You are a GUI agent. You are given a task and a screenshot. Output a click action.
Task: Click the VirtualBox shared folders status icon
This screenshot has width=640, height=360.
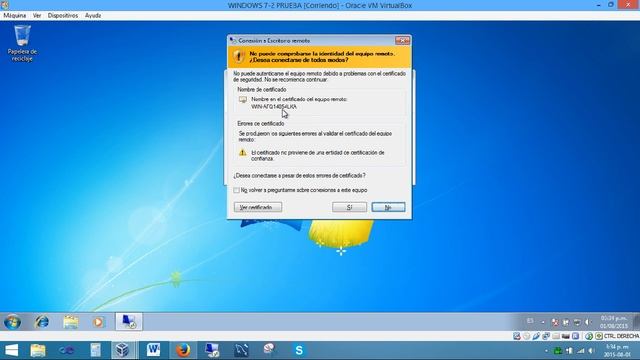click(x=556, y=336)
